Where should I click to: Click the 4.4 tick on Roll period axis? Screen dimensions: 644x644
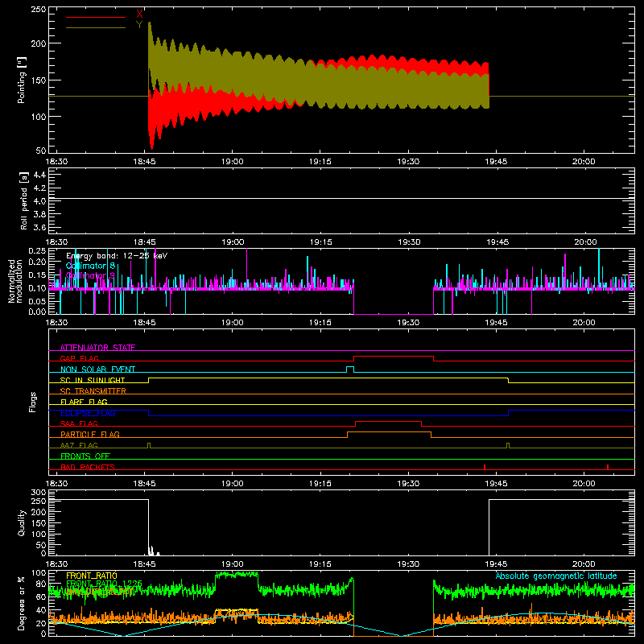tap(39, 175)
